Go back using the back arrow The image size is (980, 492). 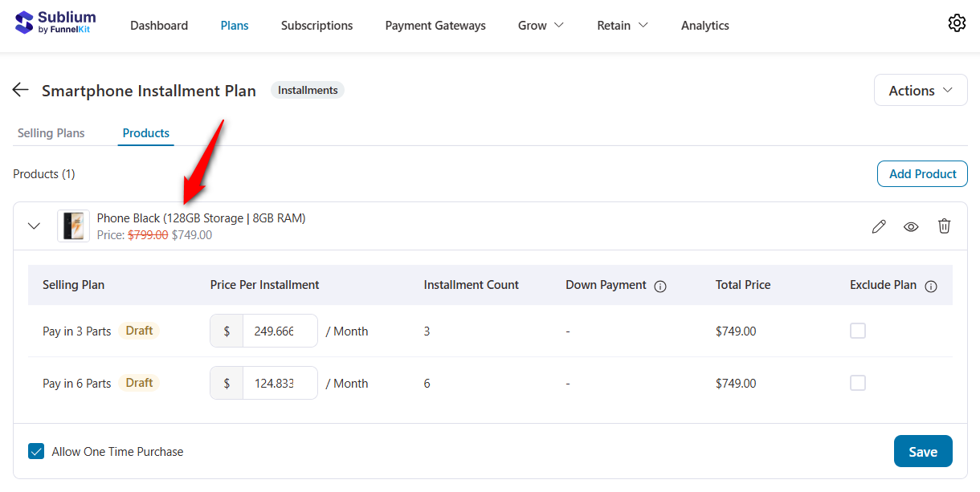20,89
